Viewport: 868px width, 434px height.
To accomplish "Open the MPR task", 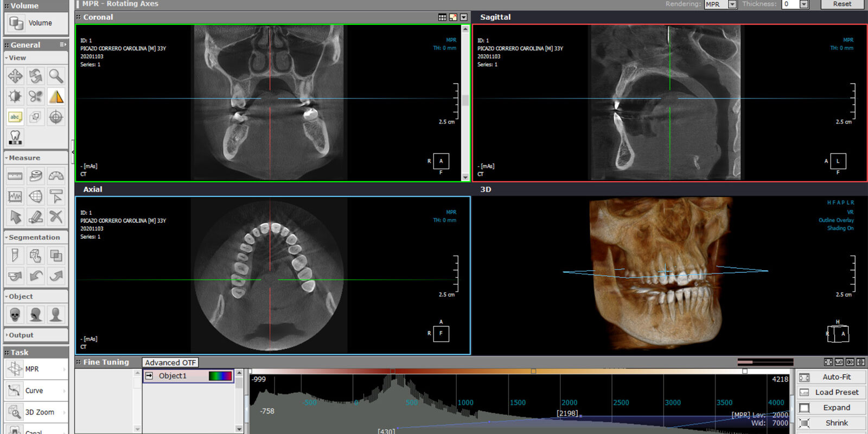I will point(36,369).
